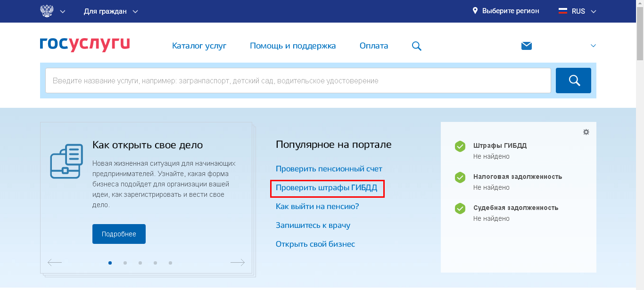Click the briefcase document icon
644x290 pixels.
pos(66,161)
